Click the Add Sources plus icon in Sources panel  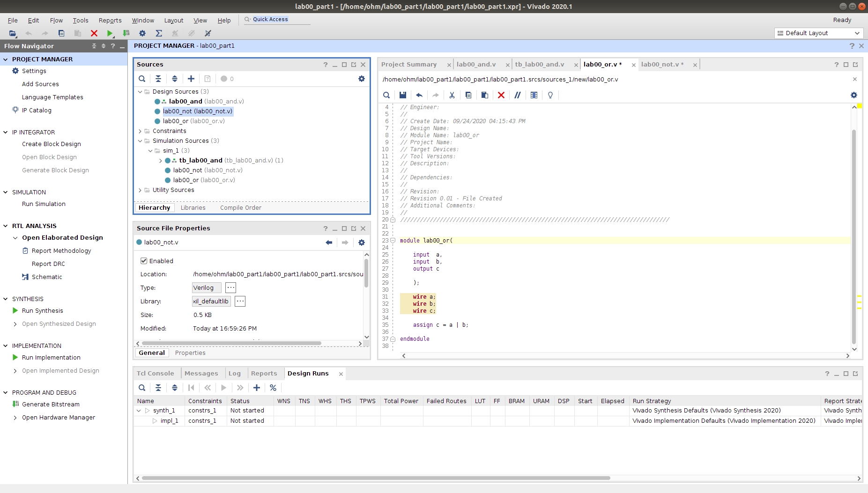(x=191, y=79)
